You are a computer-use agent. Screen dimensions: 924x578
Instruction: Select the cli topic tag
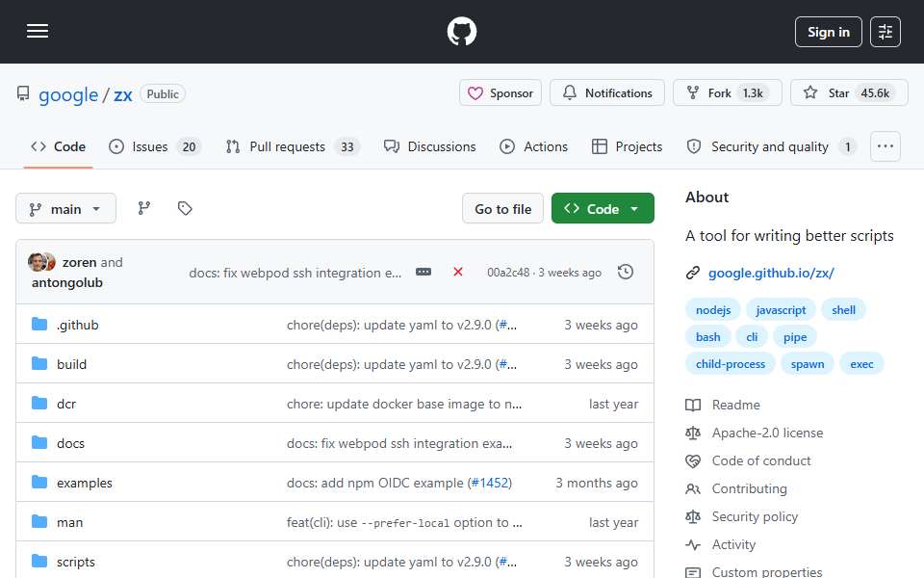(752, 337)
